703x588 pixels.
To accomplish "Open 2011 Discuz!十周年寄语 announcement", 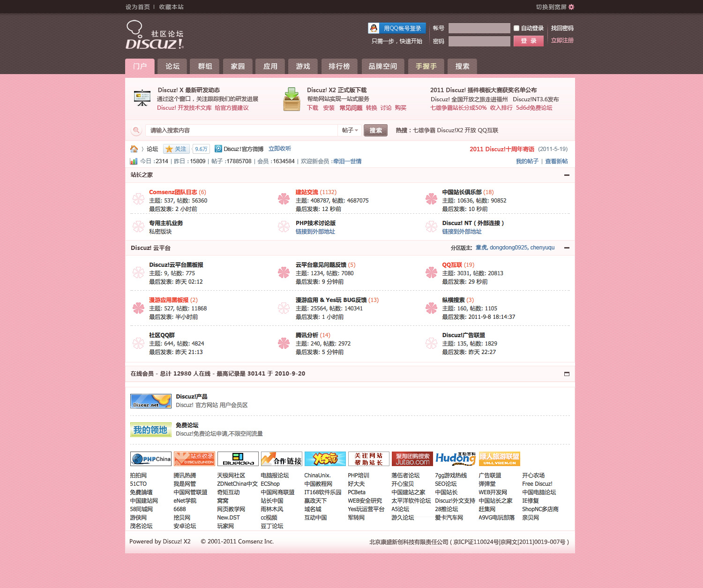I will [x=502, y=149].
